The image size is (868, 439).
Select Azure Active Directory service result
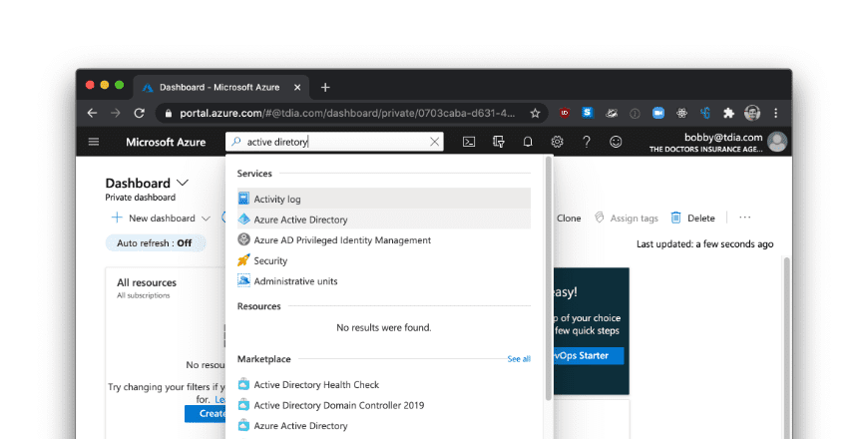pyautogui.click(x=384, y=219)
